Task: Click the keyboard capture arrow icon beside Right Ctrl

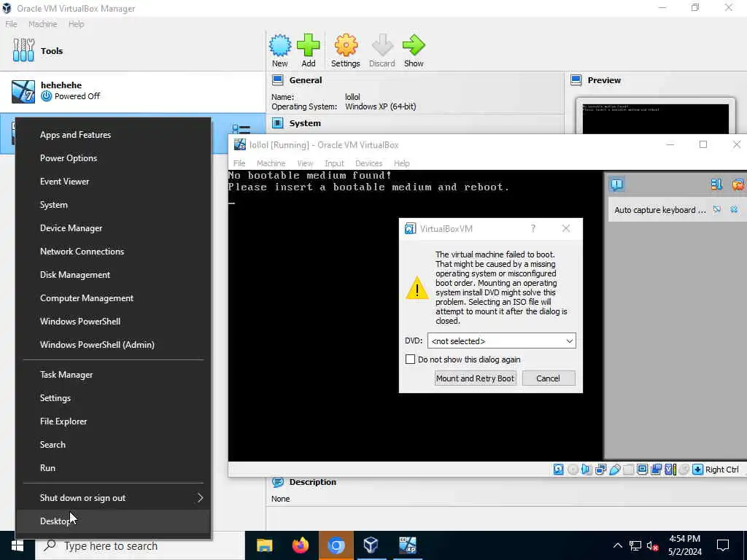Action: 698,470
